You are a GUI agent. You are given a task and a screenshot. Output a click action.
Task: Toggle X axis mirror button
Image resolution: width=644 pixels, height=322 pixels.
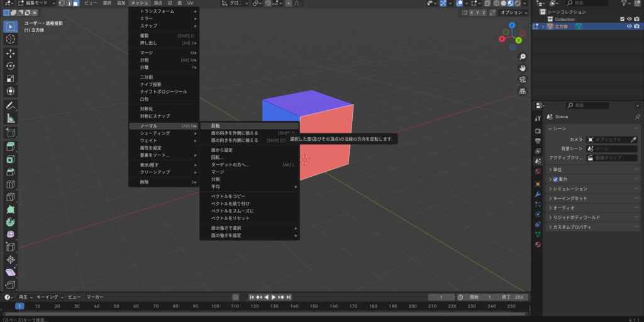[472, 13]
